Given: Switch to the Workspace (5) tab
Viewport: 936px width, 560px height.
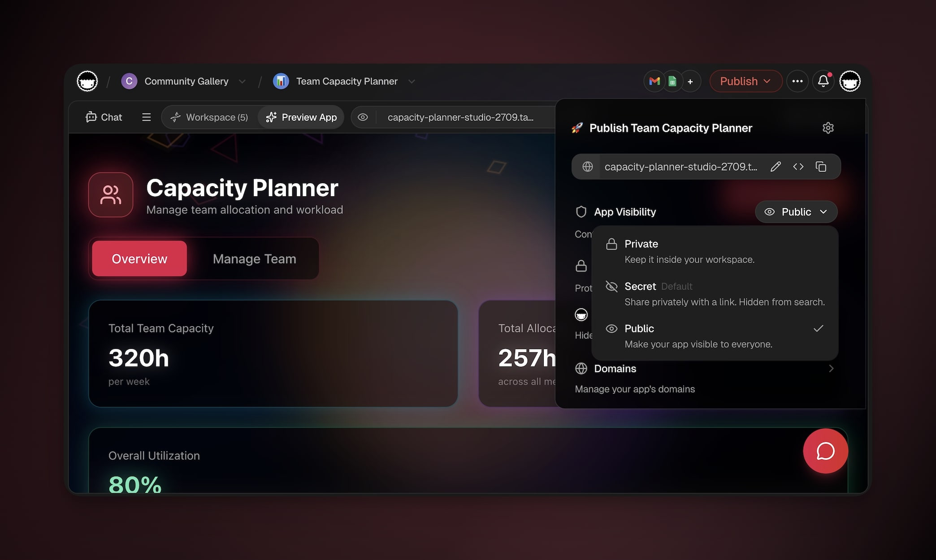Looking at the screenshot, I should coord(209,117).
